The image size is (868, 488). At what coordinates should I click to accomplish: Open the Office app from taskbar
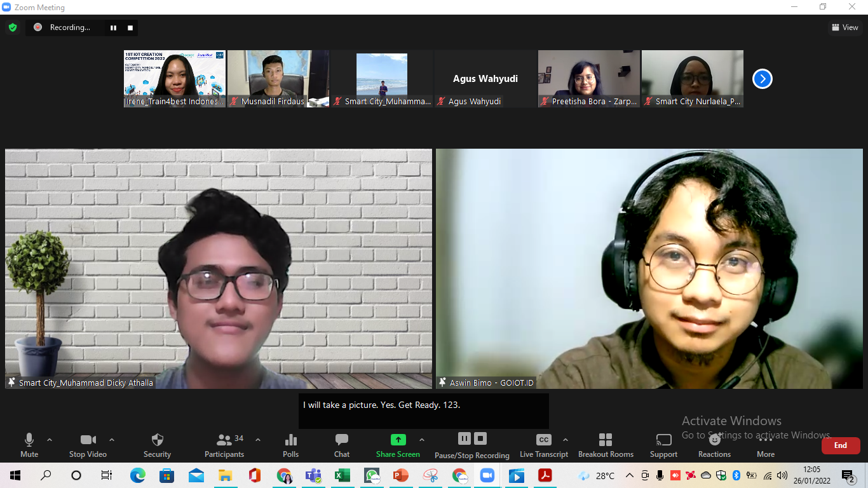point(255,475)
